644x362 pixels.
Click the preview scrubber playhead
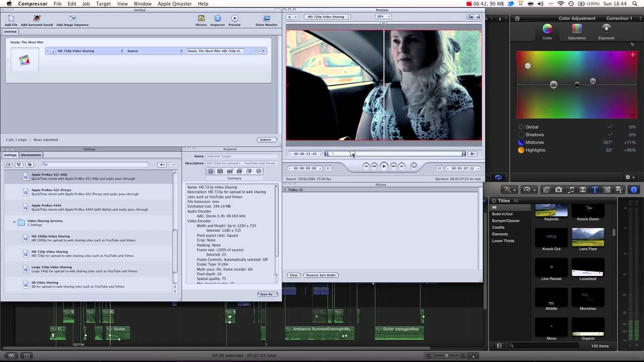(351, 153)
